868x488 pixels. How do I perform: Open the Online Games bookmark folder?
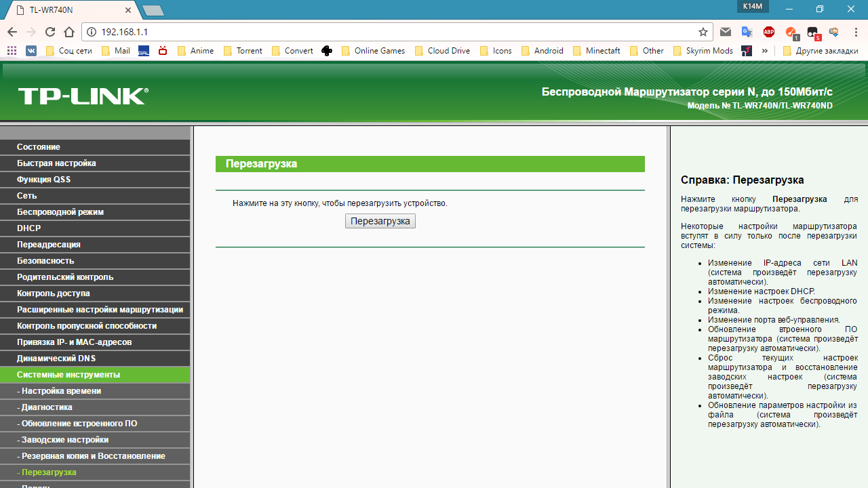(x=373, y=51)
